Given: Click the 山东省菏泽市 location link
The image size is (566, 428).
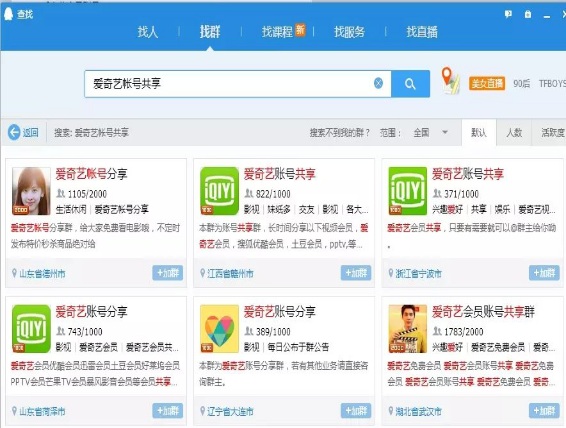Looking at the screenshot, I should point(42,411).
